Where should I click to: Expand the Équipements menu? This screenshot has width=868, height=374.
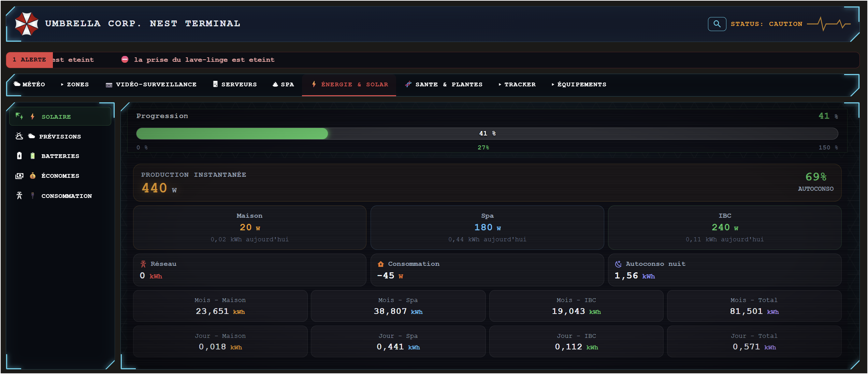579,84
